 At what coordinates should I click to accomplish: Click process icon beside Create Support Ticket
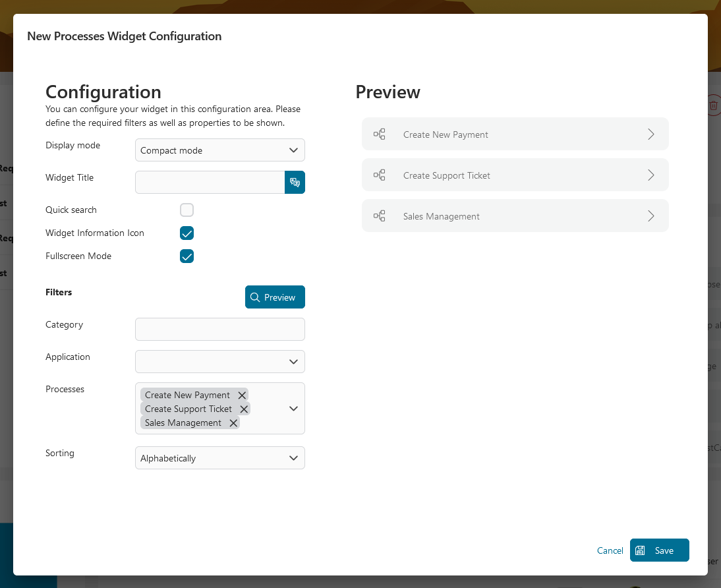click(380, 175)
